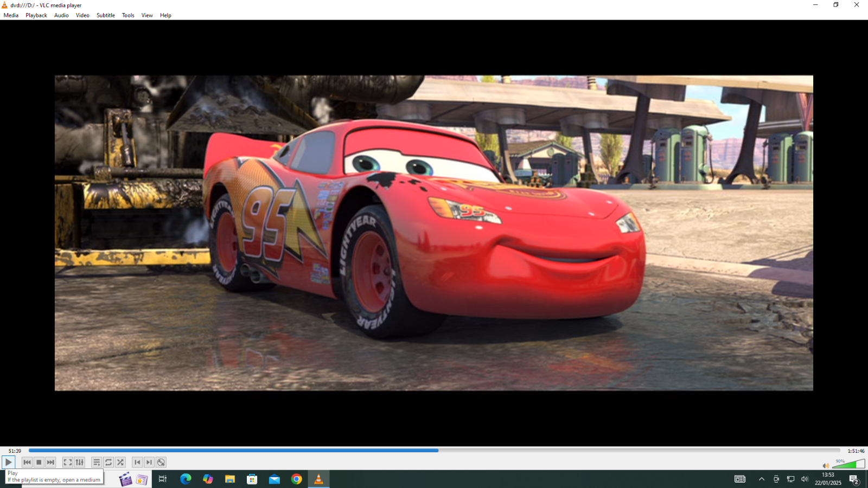868x488 pixels.
Task: Open Microsoft Store from taskbar
Action: pyautogui.click(x=252, y=479)
